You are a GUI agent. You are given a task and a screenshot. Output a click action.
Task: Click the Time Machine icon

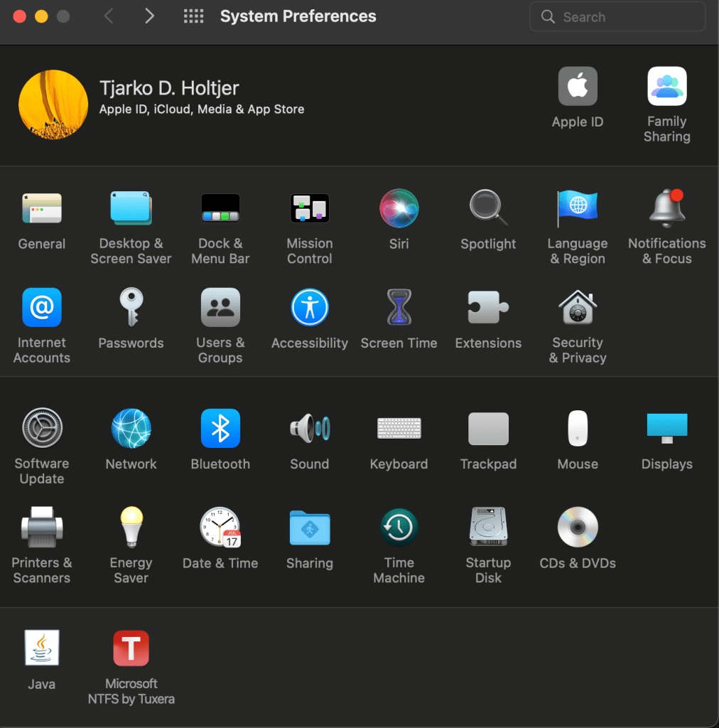coord(399,528)
